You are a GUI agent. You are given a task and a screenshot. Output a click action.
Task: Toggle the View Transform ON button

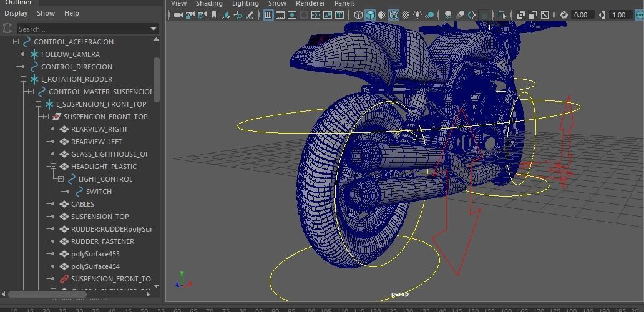640,15
